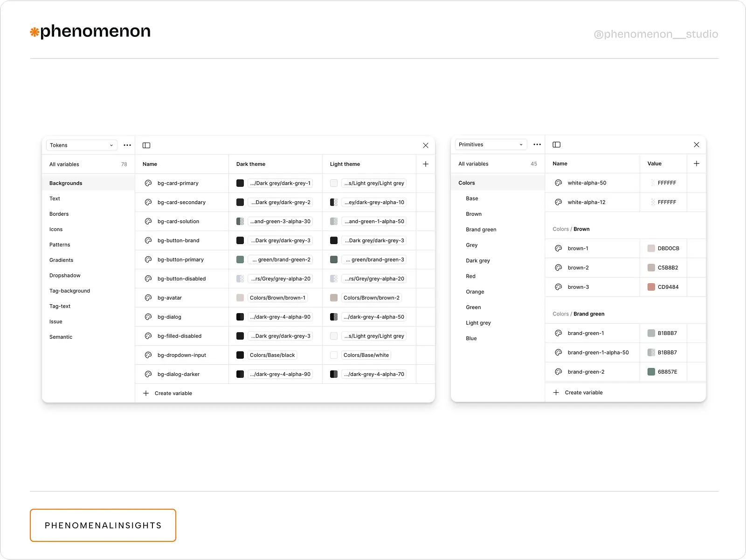This screenshot has width=746, height=560.
Task: Click the options ellipsis in the Primitives panel
Action: pos(537,144)
